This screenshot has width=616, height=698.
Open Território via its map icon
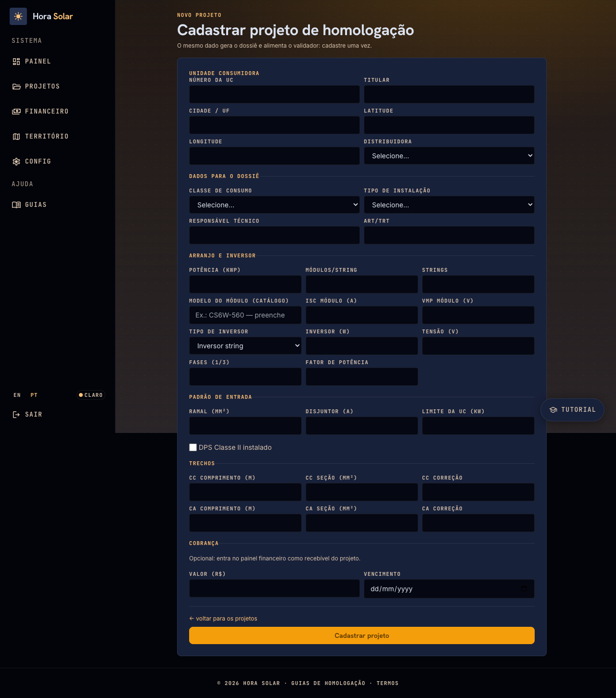point(16,137)
